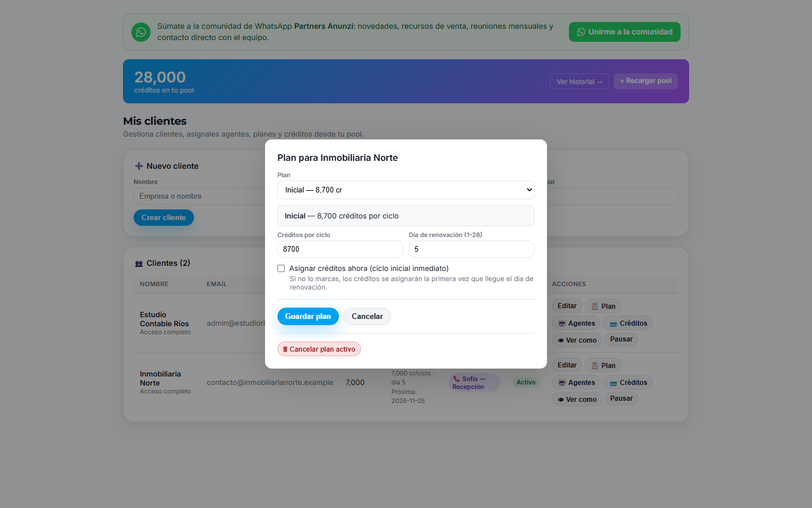Click the plus icon beside Nuevo cliente
Viewport: 812px width, 508px height.
coord(139,166)
